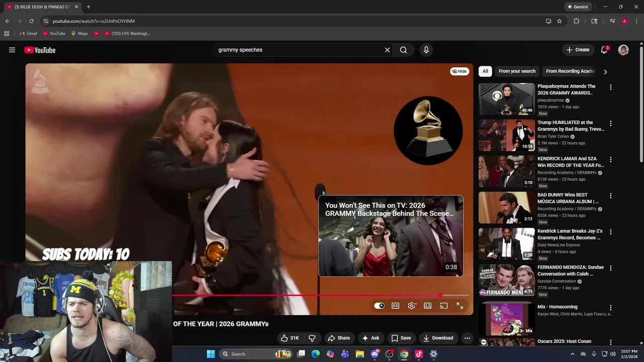Open the YouTube hamburger guide menu
644x362 pixels.
(x=12, y=50)
